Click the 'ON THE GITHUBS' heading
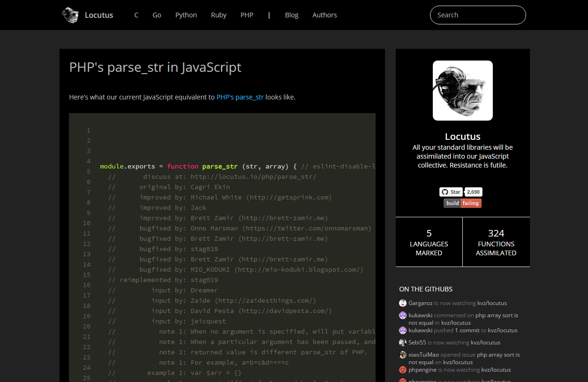This screenshot has width=588, height=382. 426,289
